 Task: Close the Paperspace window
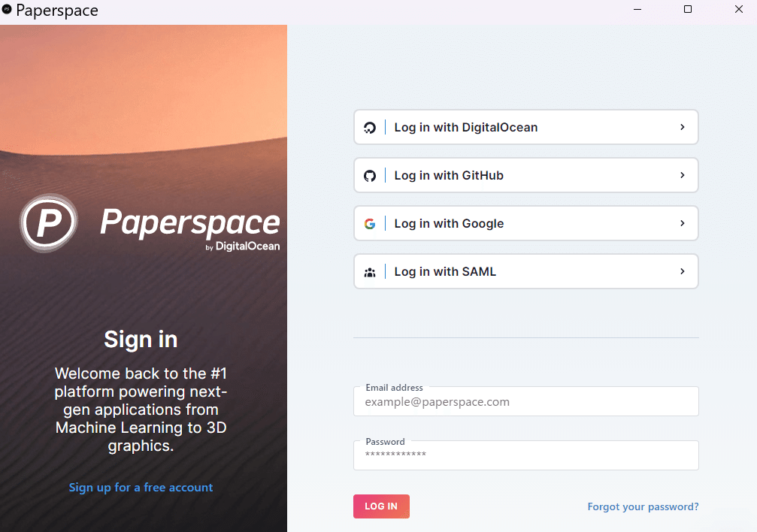click(x=739, y=9)
